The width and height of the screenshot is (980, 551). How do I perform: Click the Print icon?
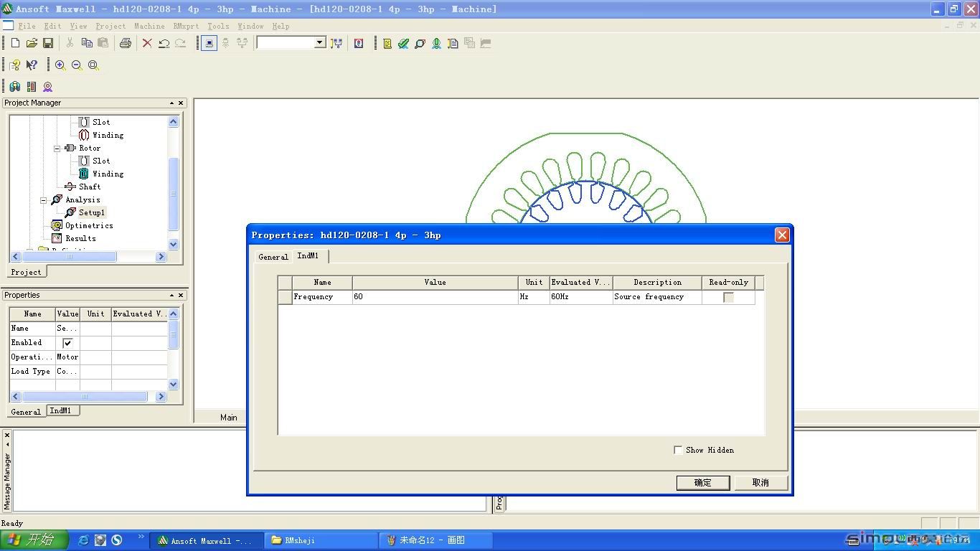point(126,43)
